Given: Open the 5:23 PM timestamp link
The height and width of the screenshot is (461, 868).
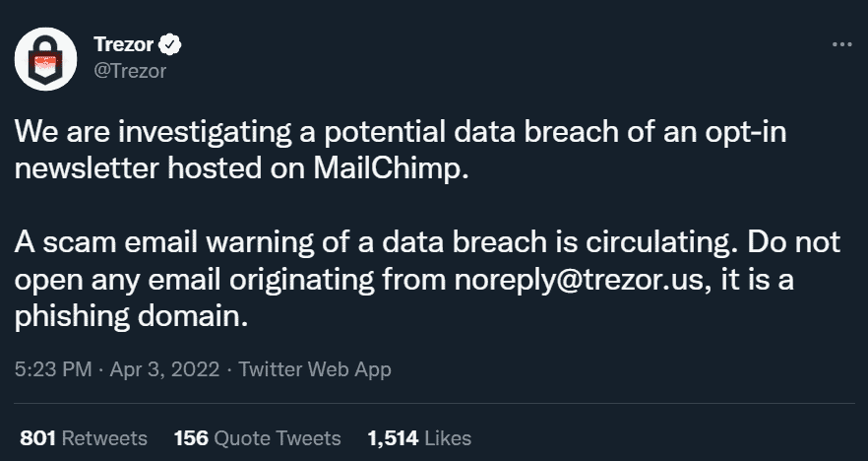Looking at the screenshot, I should 53,369.
